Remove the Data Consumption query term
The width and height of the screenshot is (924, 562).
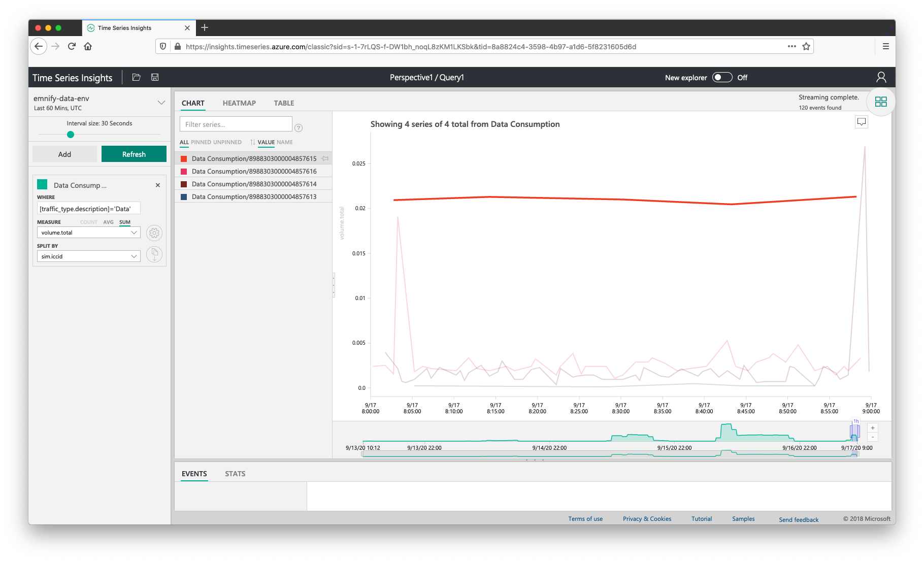(158, 185)
